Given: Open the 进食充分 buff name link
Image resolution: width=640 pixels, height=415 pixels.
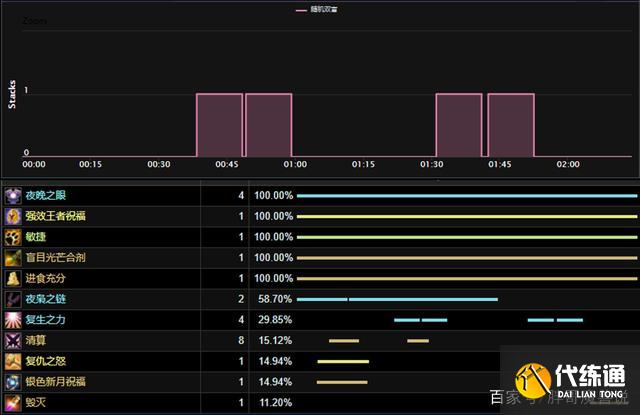Looking at the screenshot, I should pyautogui.click(x=47, y=278).
